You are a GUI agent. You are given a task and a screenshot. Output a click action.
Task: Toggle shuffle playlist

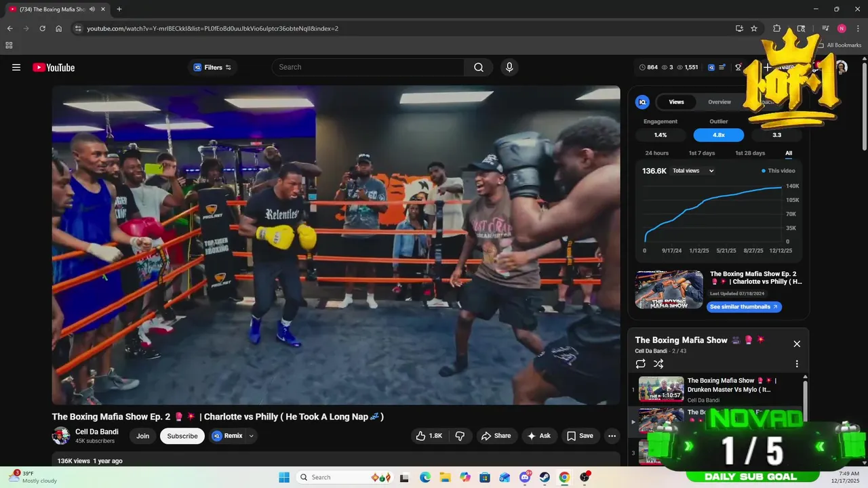pyautogui.click(x=658, y=364)
